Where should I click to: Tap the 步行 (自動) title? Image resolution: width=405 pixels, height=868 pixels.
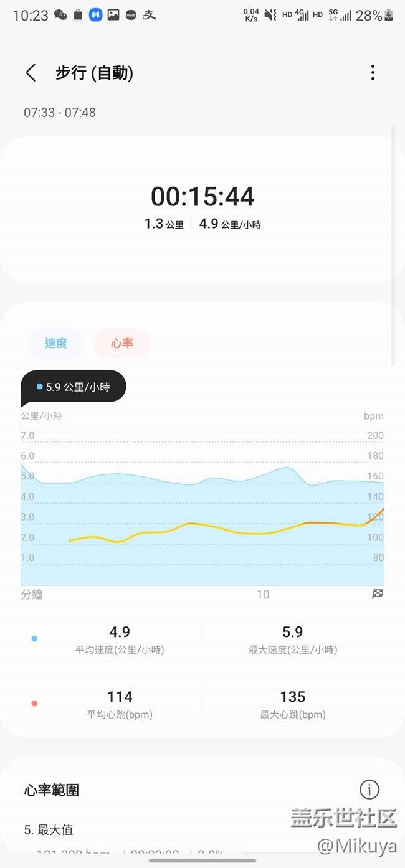coord(95,73)
